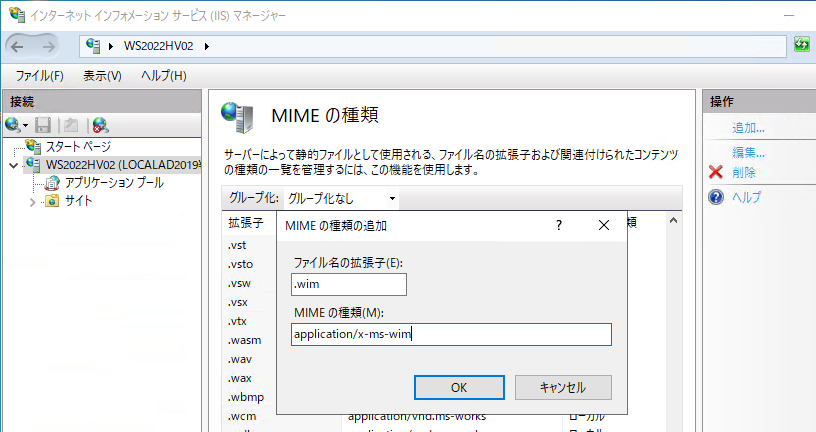
Task: Click the back navigation arrow
Action: [18, 46]
